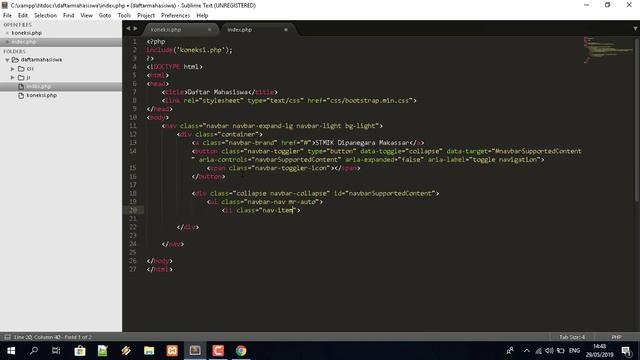Click line number 20 in the gutter
Viewport: 640px width, 360px height.
[x=133, y=210]
